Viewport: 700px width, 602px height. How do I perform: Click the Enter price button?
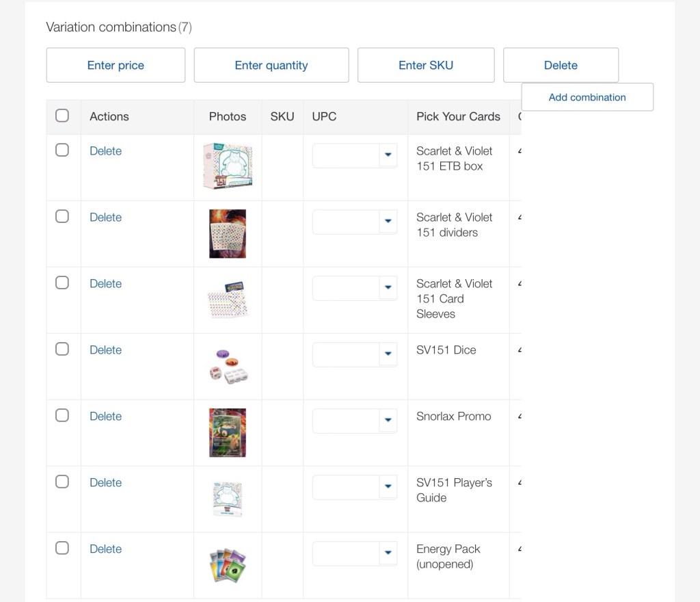[x=116, y=65]
